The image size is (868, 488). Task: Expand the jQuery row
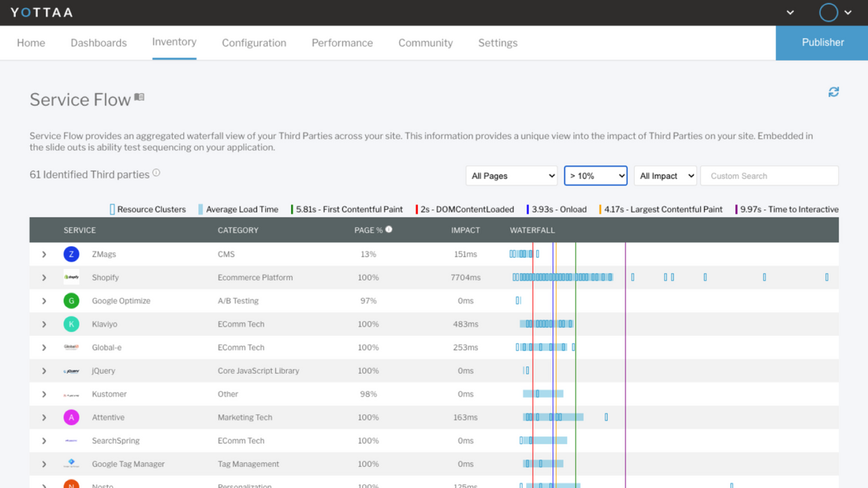pos(44,371)
